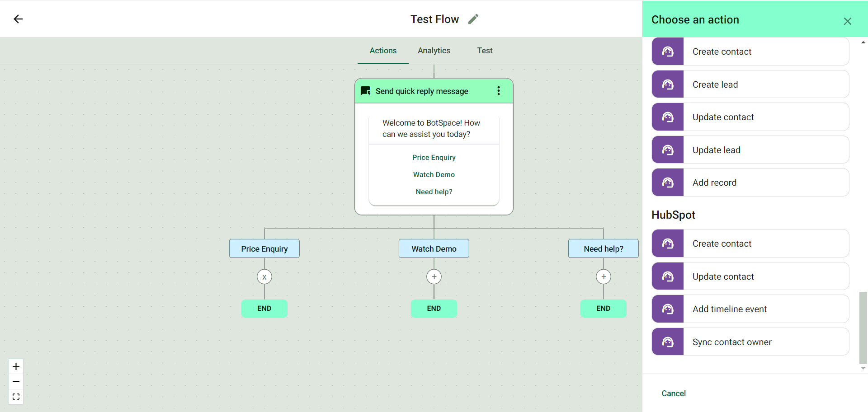
Task: Click the plus node under Watch Demo
Action: [434, 277]
